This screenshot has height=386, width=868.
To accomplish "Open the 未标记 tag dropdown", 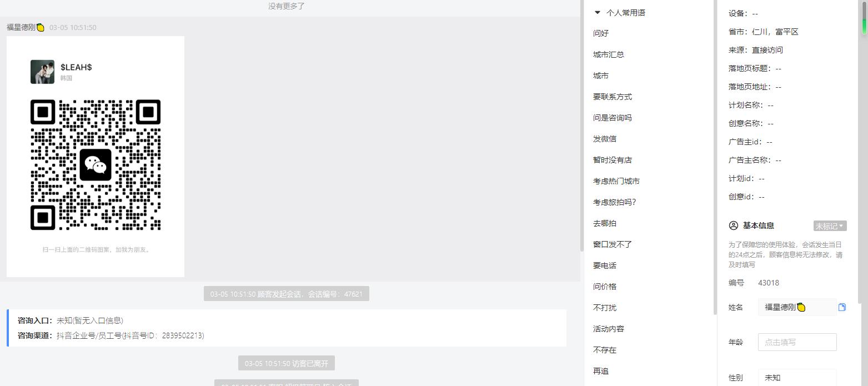I will [x=830, y=226].
